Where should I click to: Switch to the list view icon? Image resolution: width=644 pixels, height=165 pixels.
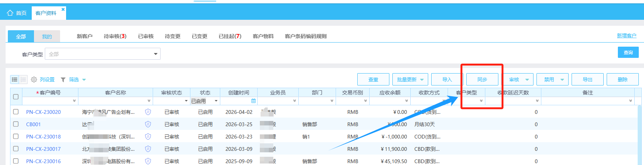tap(15, 80)
